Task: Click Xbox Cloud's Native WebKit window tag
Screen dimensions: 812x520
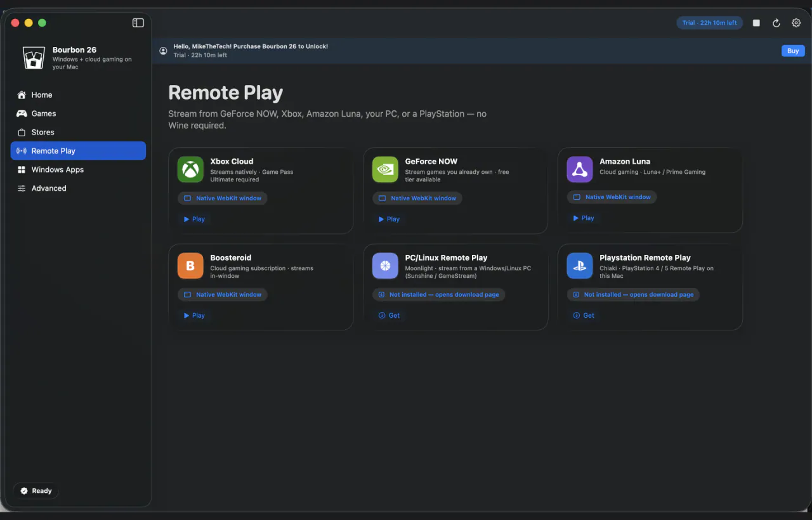Action: click(x=223, y=198)
